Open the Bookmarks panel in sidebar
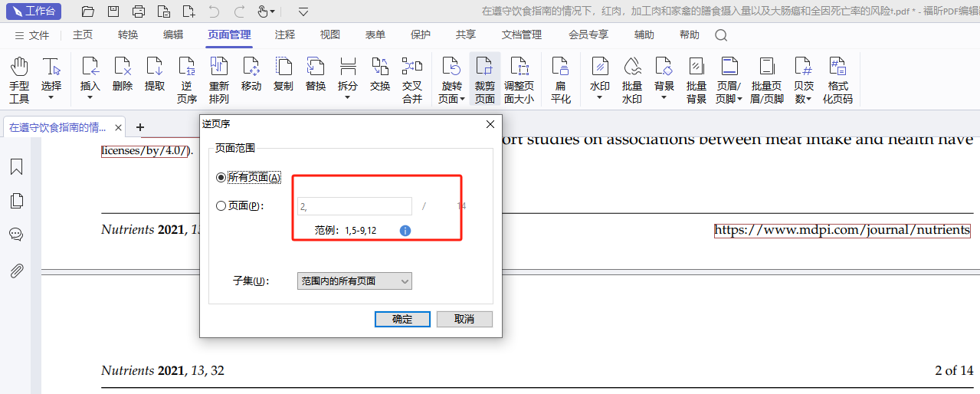Screen dimensions: 980x394 16,167
